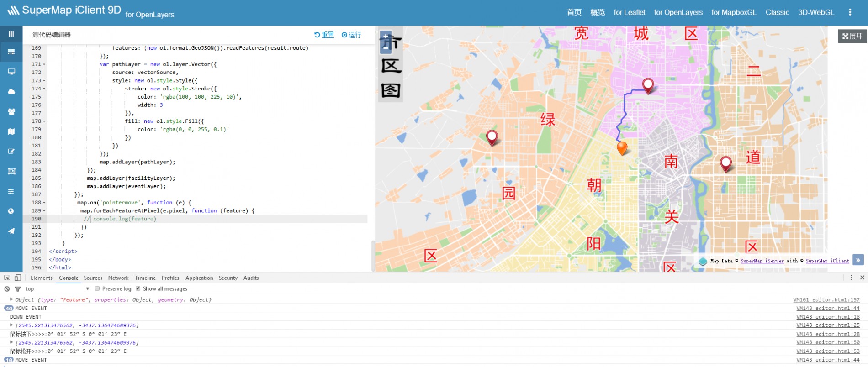The image size is (868, 367).
Task: Switch to the Network DevTools tab
Action: pos(118,278)
